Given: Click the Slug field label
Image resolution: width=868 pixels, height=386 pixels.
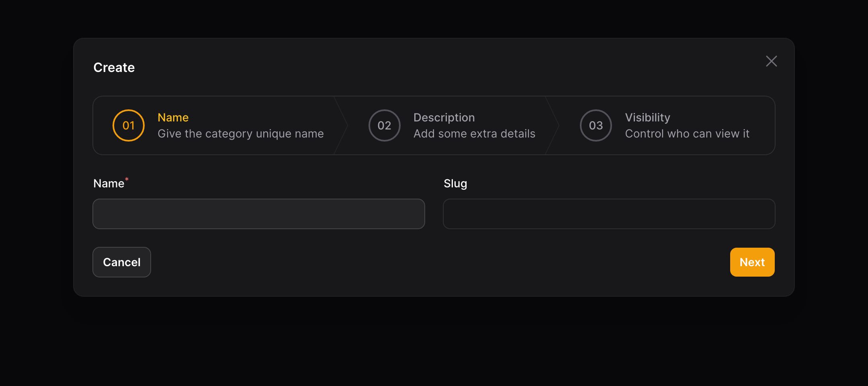Looking at the screenshot, I should (x=455, y=184).
